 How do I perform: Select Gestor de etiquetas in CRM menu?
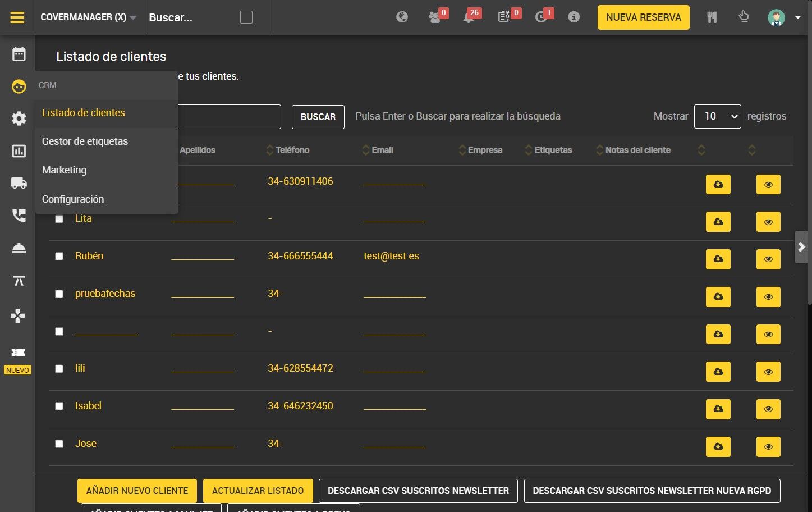pyautogui.click(x=85, y=141)
